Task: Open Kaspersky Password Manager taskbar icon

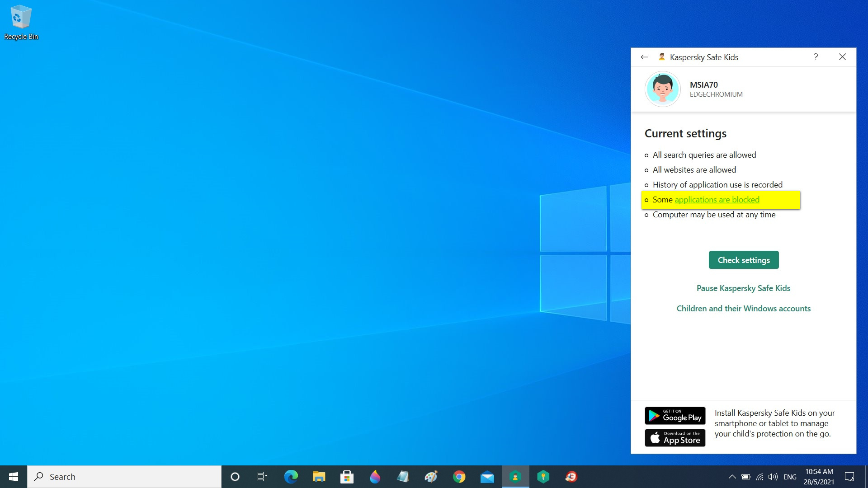Action: 543,477
